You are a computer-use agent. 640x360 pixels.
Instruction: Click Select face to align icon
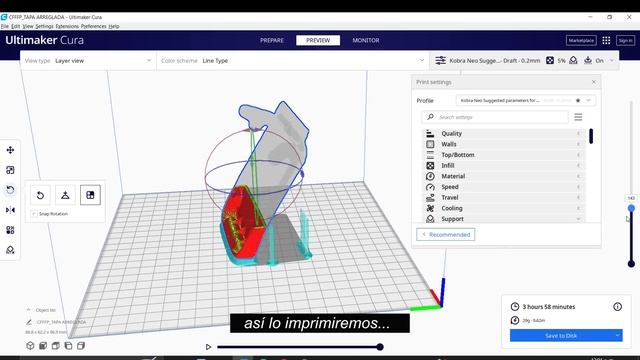click(x=90, y=195)
